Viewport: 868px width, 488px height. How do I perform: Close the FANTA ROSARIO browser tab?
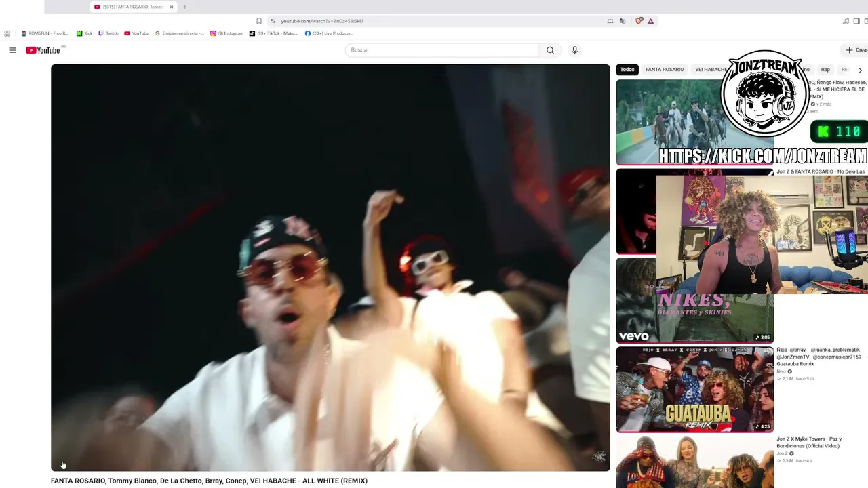click(x=172, y=7)
